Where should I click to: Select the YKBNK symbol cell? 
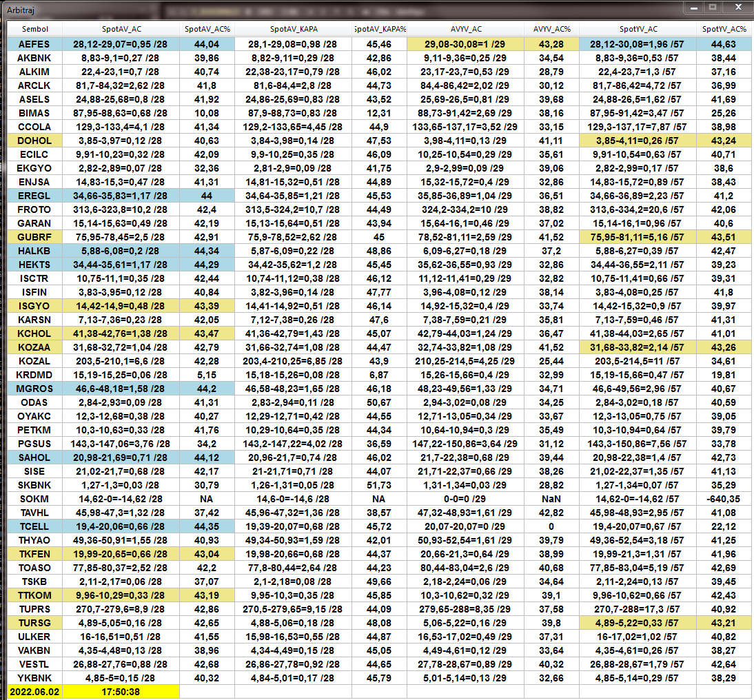tap(34, 679)
